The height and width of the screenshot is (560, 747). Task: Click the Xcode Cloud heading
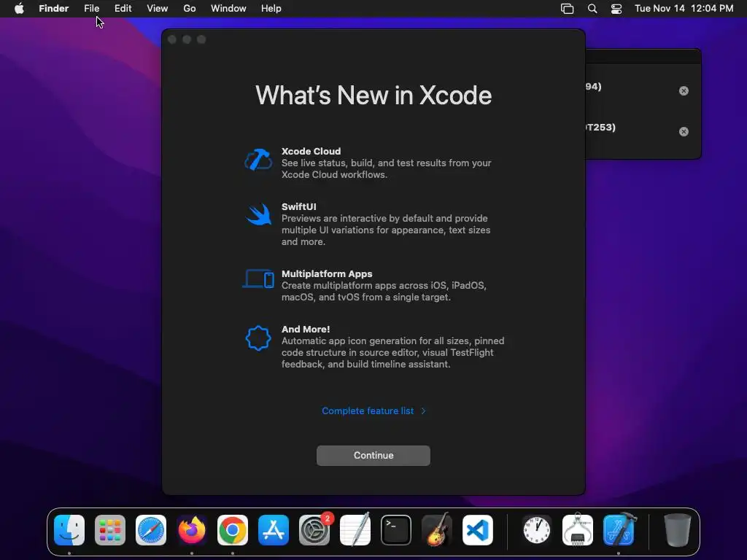(311, 152)
